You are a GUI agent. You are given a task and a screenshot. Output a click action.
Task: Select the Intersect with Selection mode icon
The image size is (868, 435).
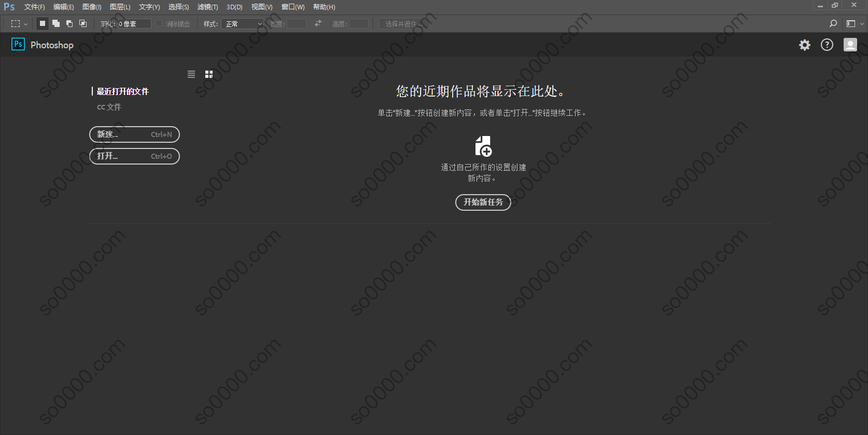pyautogui.click(x=83, y=23)
